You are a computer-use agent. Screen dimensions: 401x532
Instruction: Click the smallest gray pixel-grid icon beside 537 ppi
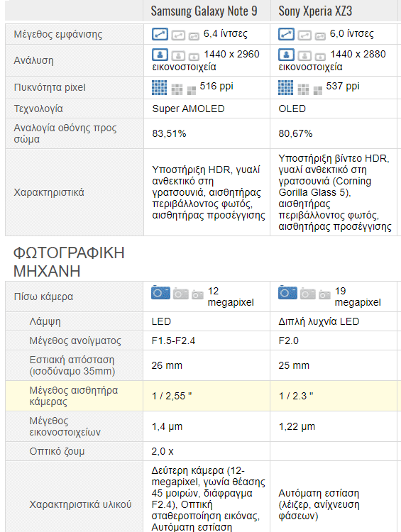pyautogui.click(x=318, y=91)
